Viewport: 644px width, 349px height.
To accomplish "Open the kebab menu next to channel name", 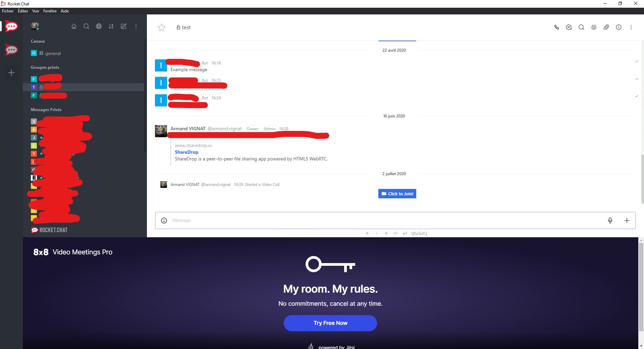I will pos(631,27).
